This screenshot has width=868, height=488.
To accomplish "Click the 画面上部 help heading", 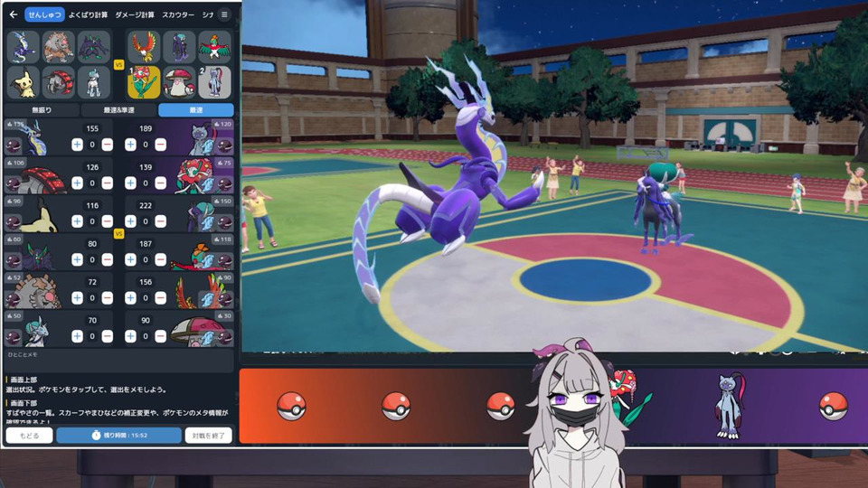I will pos(24,380).
